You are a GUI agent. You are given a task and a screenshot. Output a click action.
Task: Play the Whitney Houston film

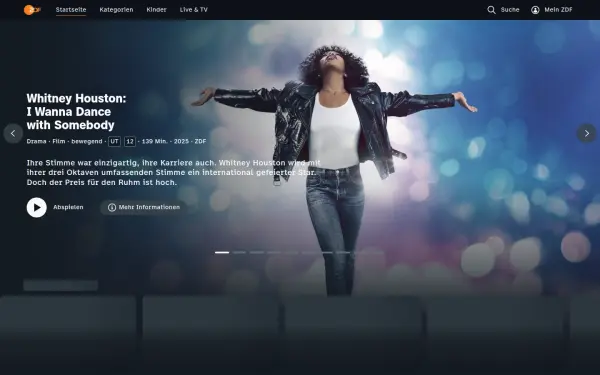tap(37, 207)
